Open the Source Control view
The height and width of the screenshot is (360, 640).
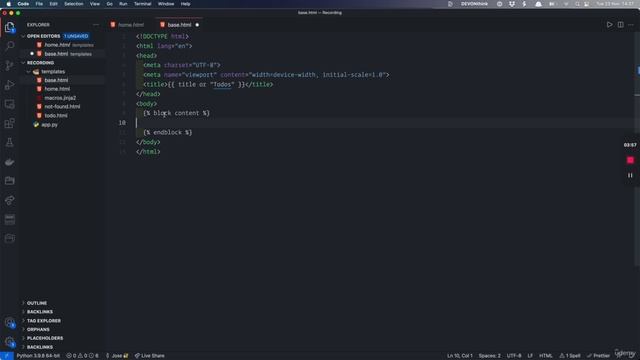coord(9,65)
